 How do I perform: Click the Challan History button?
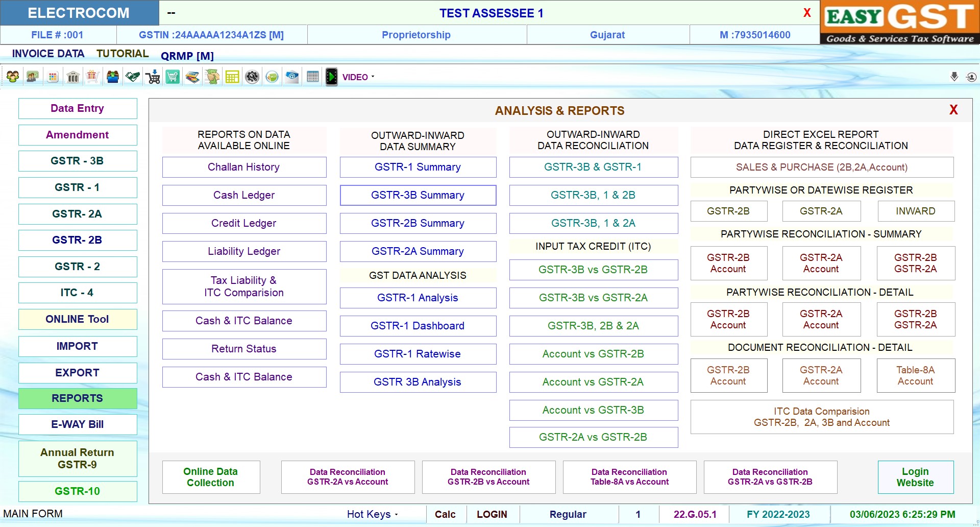pos(244,167)
